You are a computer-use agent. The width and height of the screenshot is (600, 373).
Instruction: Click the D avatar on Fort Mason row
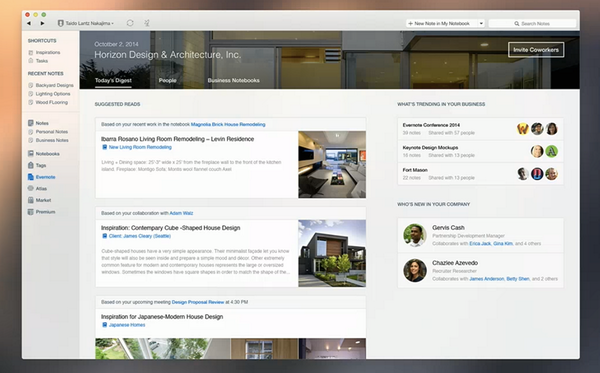pos(537,174)
